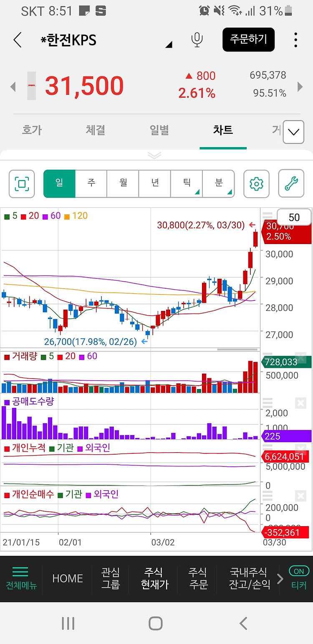Screen dimensions: 313x644
Task: Open 관심그룹 in bottom menu
Action: pos(111,578)
